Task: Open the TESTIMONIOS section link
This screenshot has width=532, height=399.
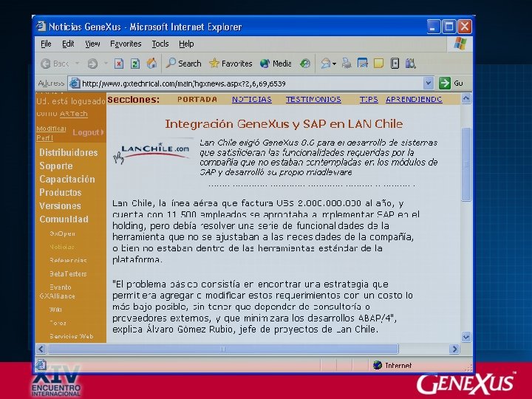Action: [313, 100]
